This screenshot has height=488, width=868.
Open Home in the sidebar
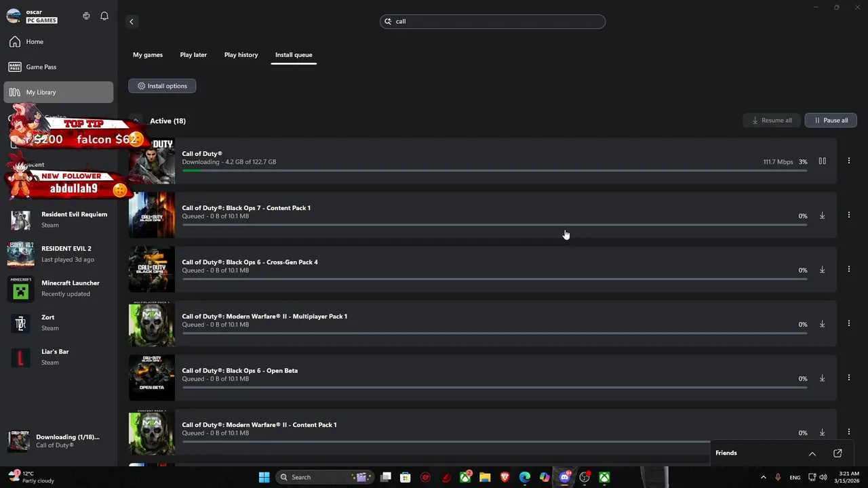pos(58,42)
